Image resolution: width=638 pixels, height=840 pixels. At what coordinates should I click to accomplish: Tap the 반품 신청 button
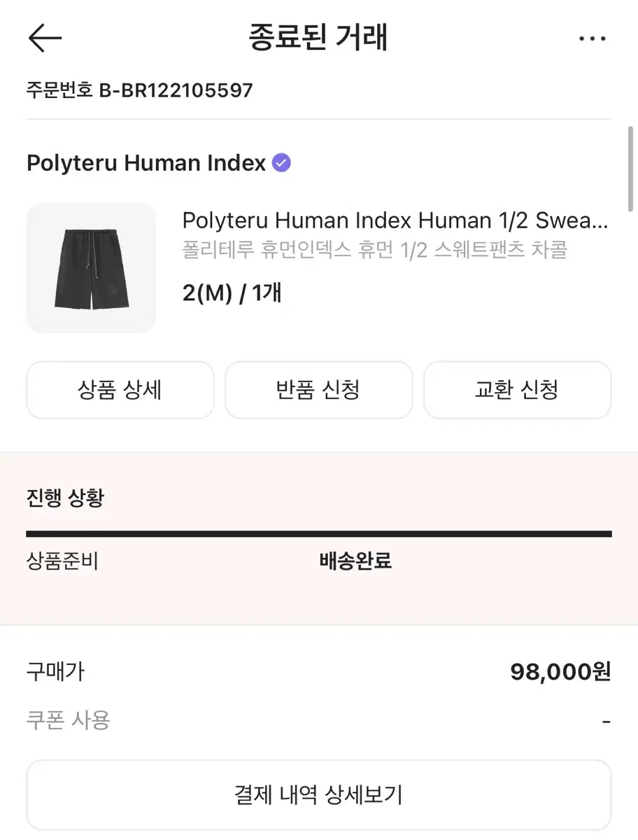318,390
